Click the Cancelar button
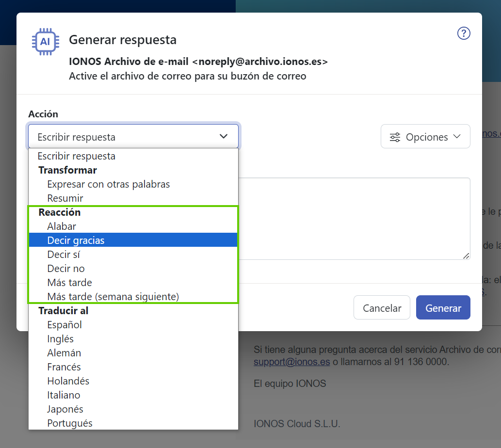 point(382,307)
